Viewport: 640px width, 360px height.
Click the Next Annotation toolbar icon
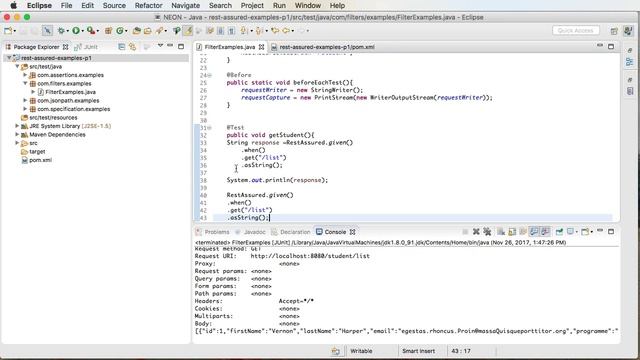tap(244, 31)
